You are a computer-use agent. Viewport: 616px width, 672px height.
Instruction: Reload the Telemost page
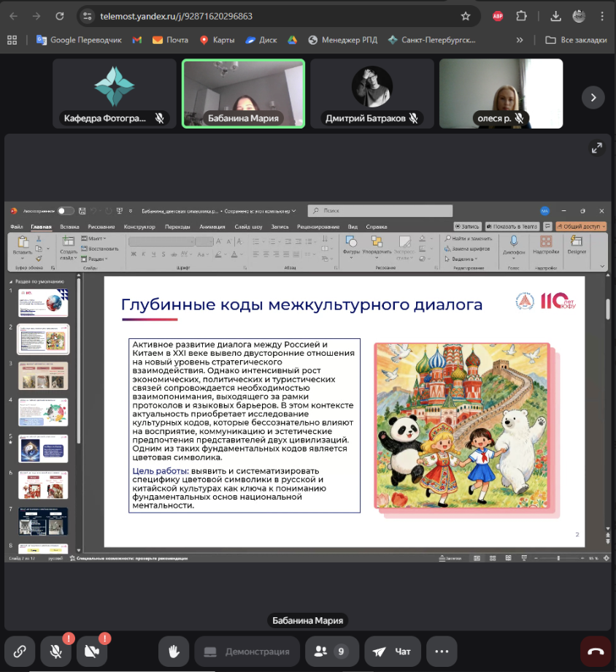(59, 16)
